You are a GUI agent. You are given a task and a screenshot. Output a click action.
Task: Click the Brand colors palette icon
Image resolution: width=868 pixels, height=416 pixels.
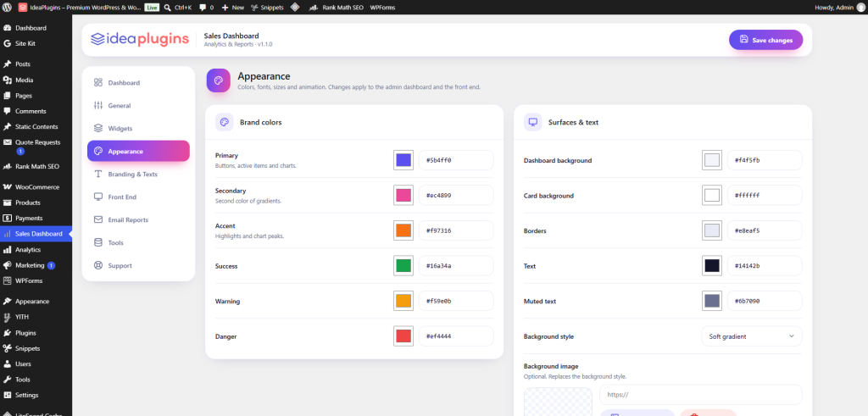224,122
